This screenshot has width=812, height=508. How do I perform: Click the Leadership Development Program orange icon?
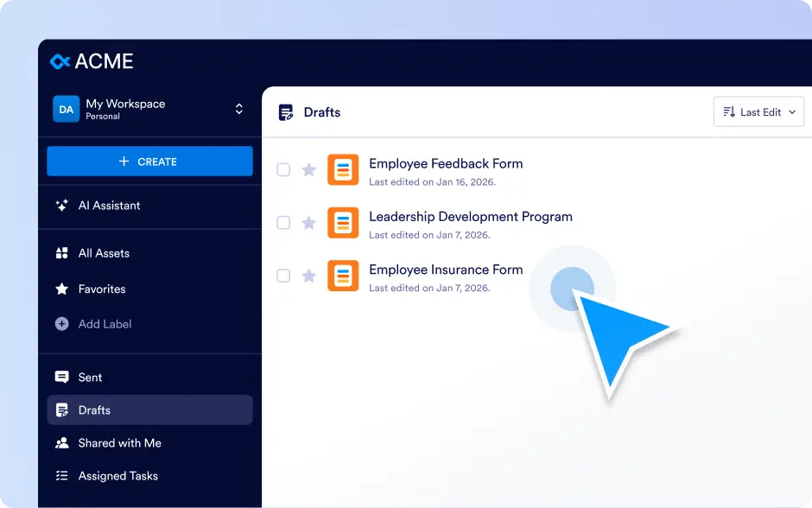point(343,223)
